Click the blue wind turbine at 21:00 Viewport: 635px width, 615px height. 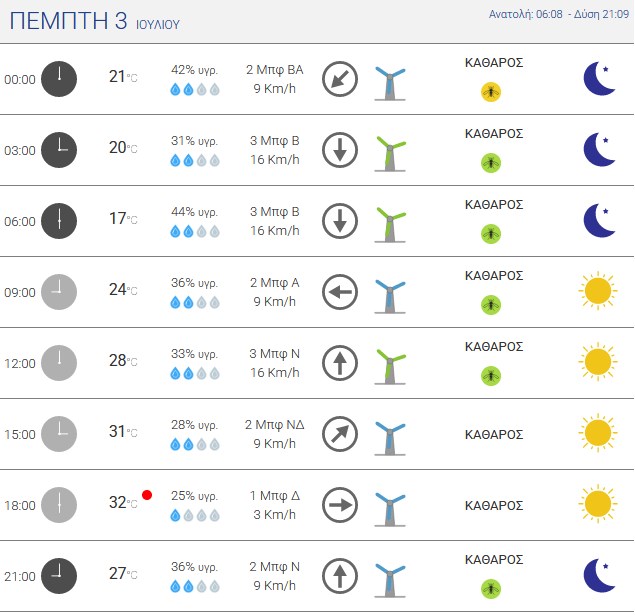390,580
